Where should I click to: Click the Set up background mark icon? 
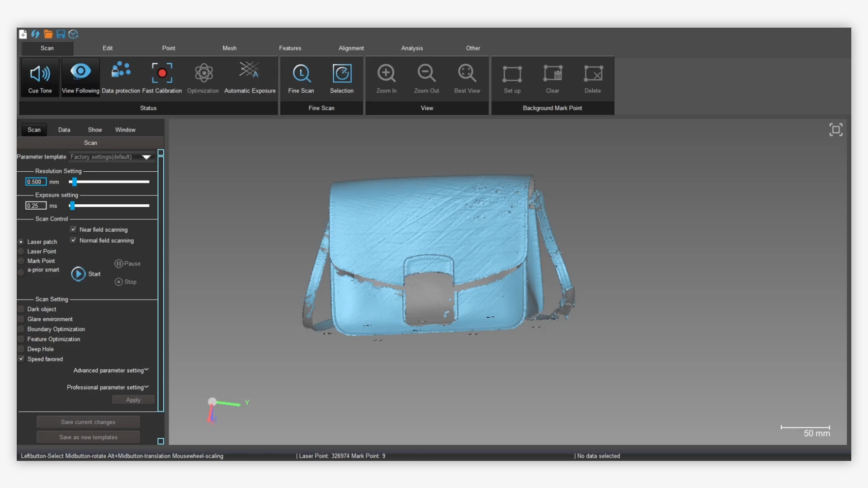tap(512, 74)
